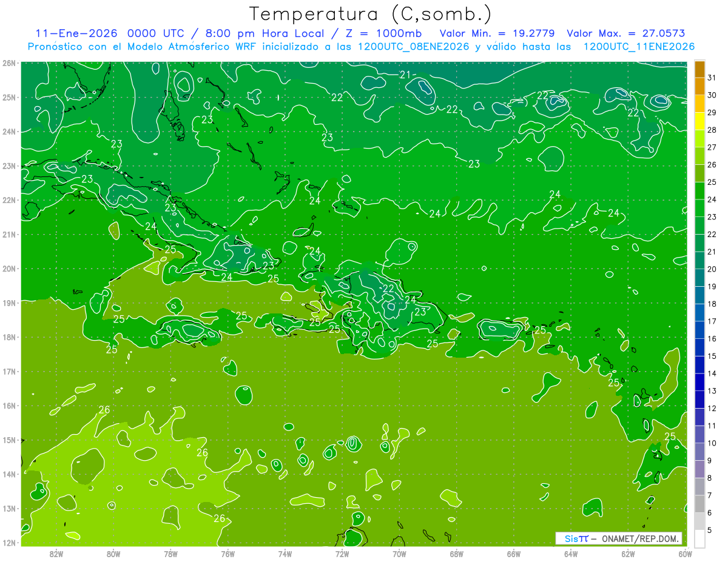728x562 pixels.
Task: Click the pressure level 'Z = 1000mb'
Action: 383,33
